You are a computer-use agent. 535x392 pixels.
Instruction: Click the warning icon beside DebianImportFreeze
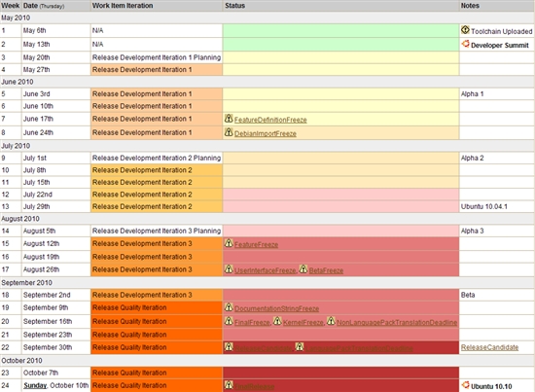point(229,132)
